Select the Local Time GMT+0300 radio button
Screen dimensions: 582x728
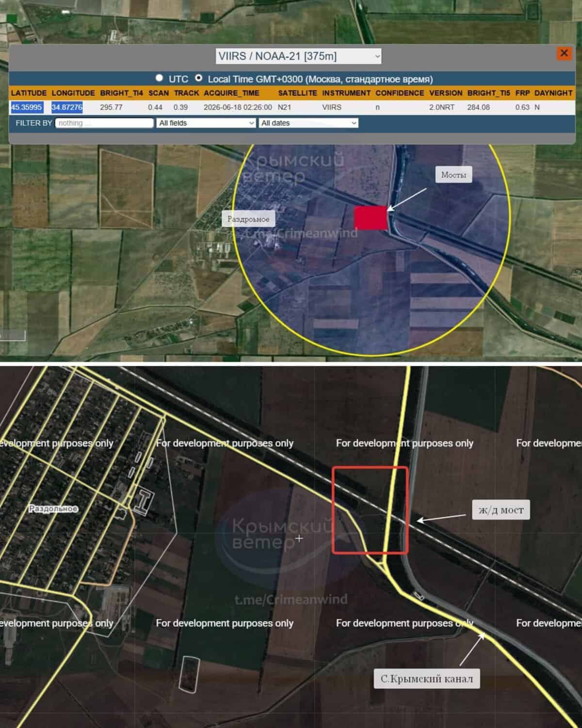[x=198, y=78]
